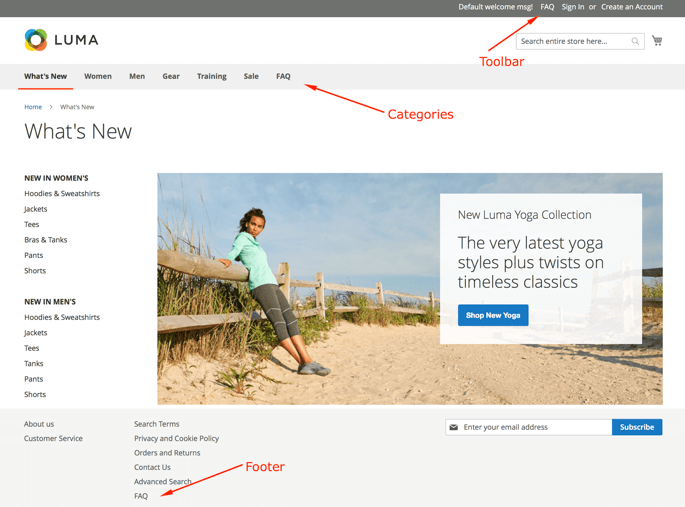Image resolution: width=685 pixels, height=507 pixels.
Task: Open FAQ in category navigation
Action: point(283,76)
